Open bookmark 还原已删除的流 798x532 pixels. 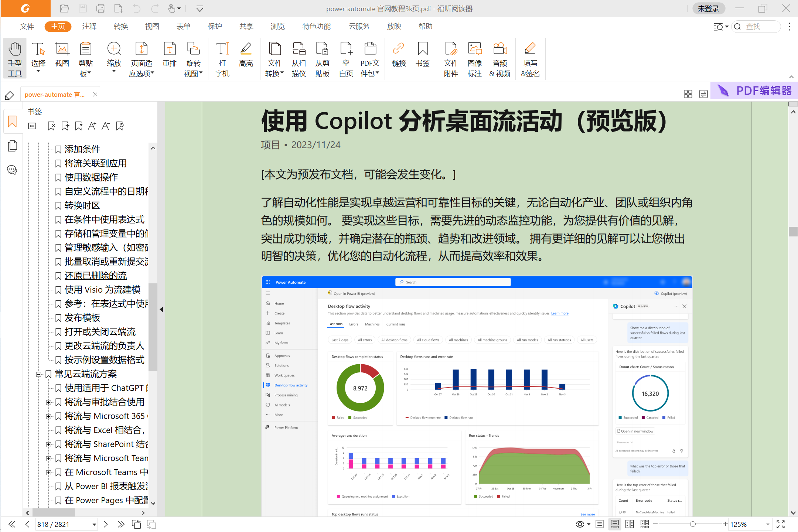95,276
